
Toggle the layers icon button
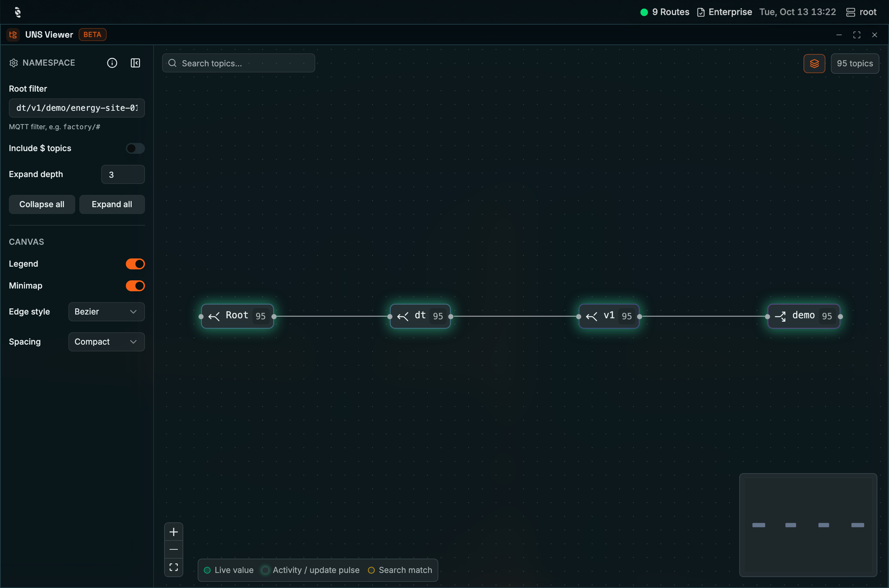pos(814,63)
